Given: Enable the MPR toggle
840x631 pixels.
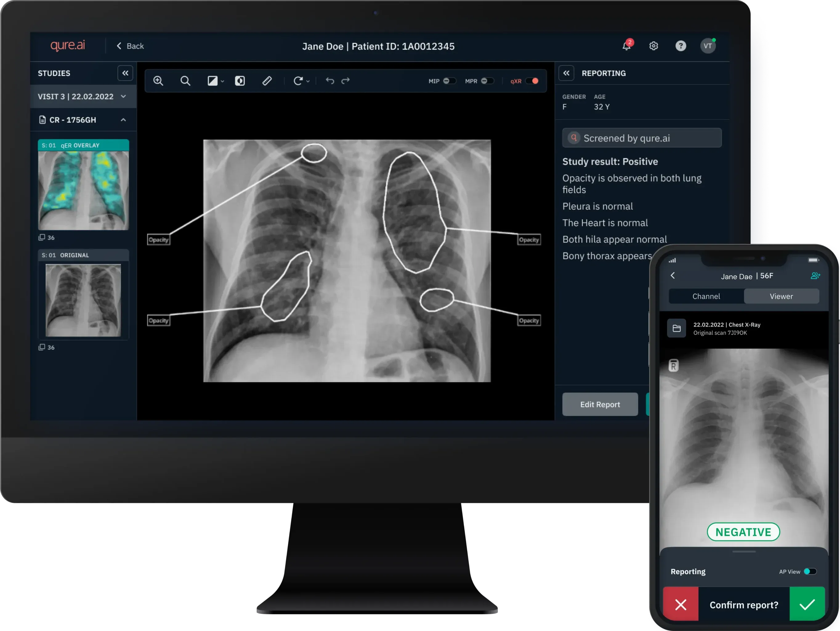Looking at the screenshot, I should pos(488,80).
